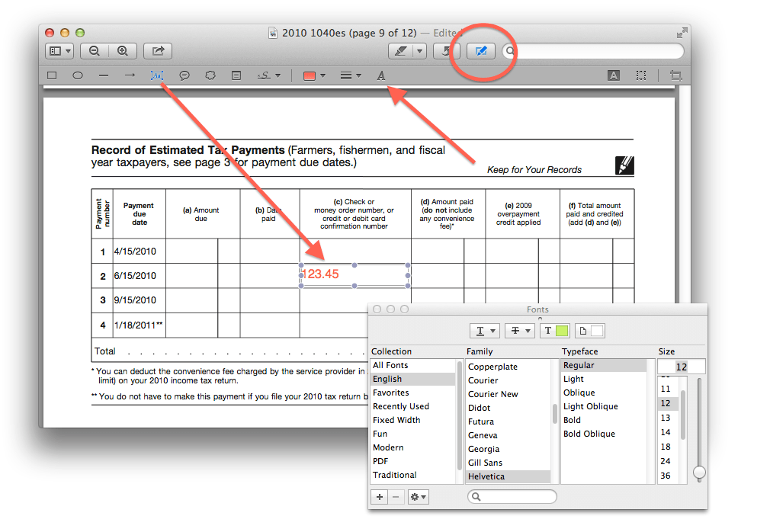Open the line style dropdown
This screenshot has height=532, width=770.
[x=351, y=75]
